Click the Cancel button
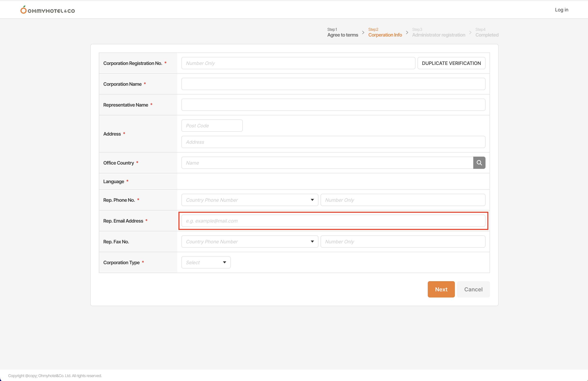 pyautogui.click(x=473, y=289)
